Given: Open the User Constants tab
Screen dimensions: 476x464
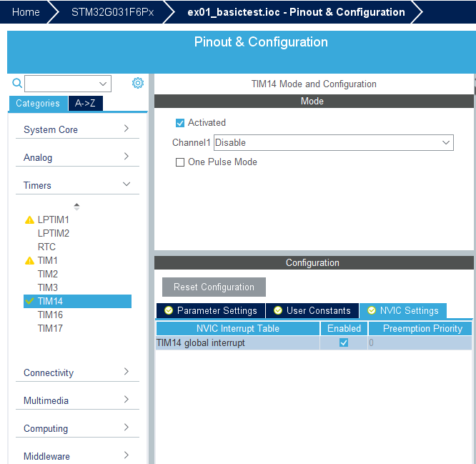Looking at the screenshot, I should 312,311.
